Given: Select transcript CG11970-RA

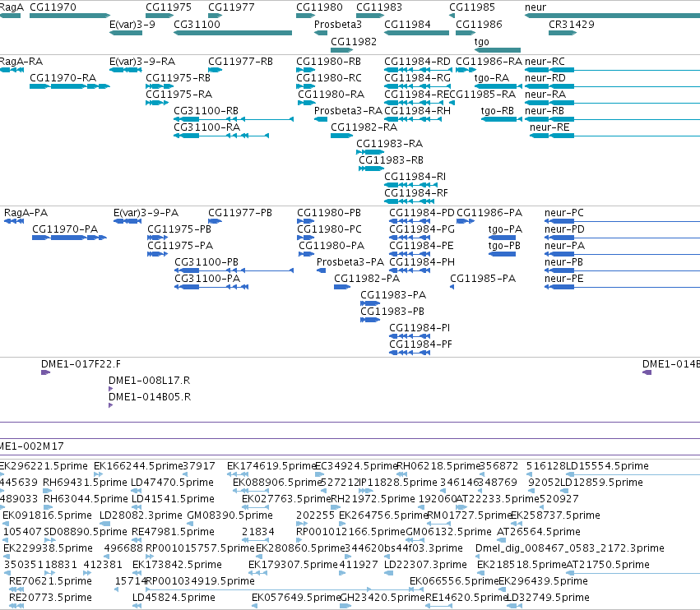Looking at the screenshot, I should coord(63,78).
